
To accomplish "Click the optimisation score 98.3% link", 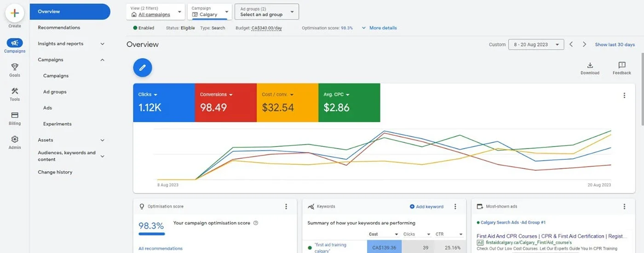I will point(347,28).
